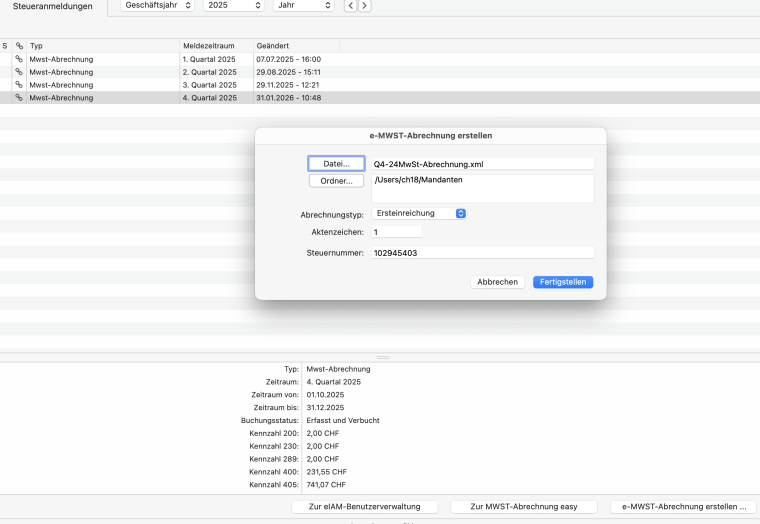
Task: Click link icon of 3. Quartal row
Action: [x=18, y=85]
